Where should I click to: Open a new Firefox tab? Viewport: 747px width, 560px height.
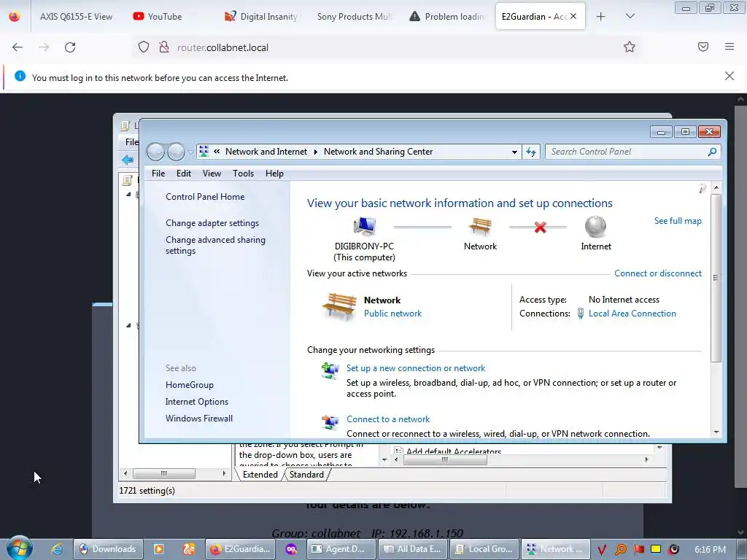pos(601,17)
